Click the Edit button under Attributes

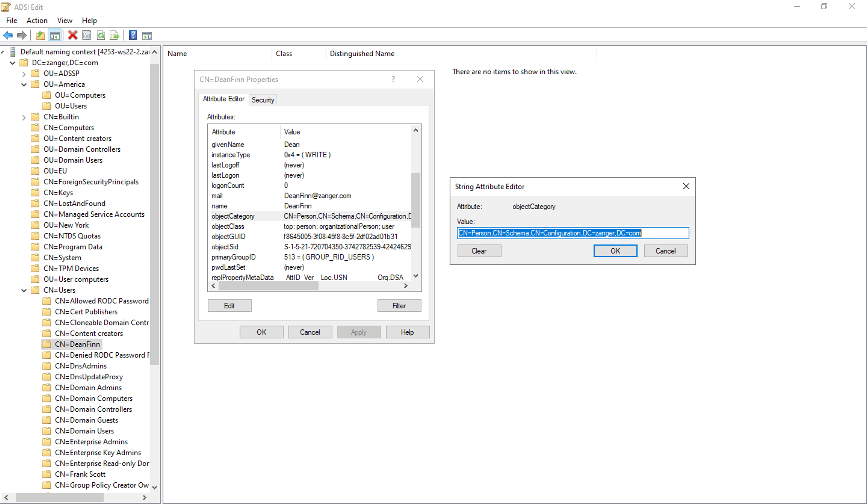pos(229,306)
